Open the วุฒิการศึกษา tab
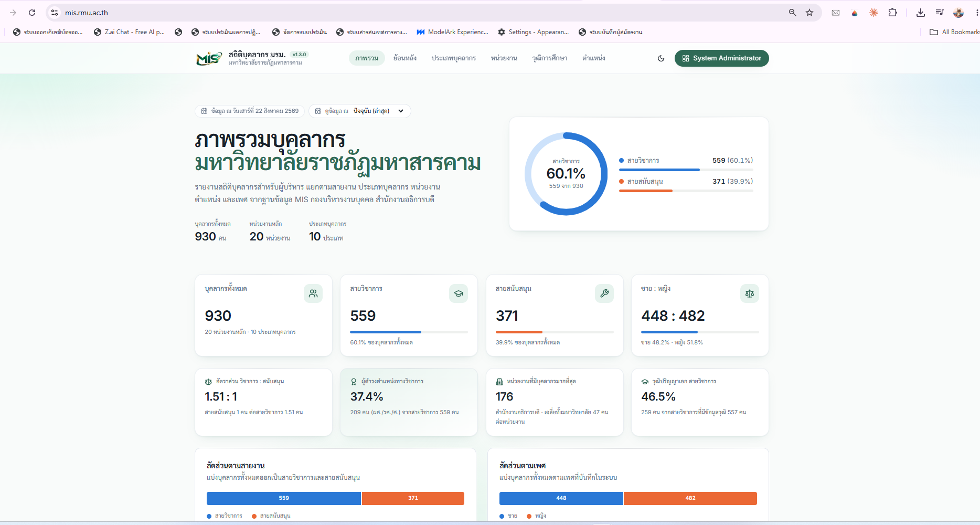980x525 pixels. click(x=550, y=58)
